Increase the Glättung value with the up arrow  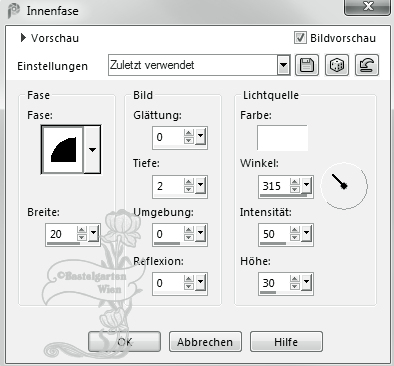[x=189, y=133]
